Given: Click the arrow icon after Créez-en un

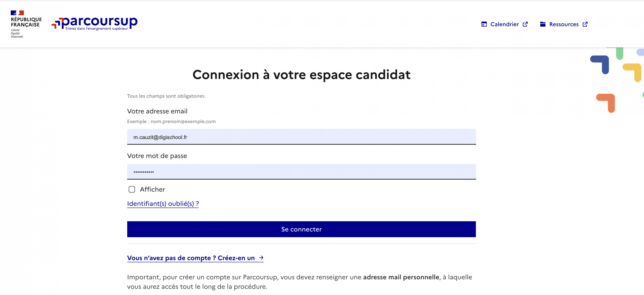Looking at the screenshot, I should pyautogui.click(x=261, y=258).
